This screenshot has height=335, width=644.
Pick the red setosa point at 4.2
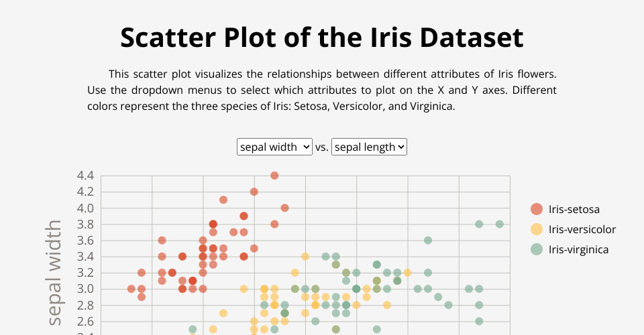point(254,192)
